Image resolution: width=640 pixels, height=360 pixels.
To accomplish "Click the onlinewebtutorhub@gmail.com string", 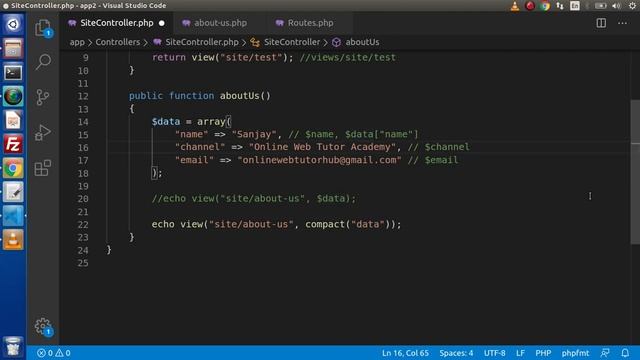I will 319,160.
